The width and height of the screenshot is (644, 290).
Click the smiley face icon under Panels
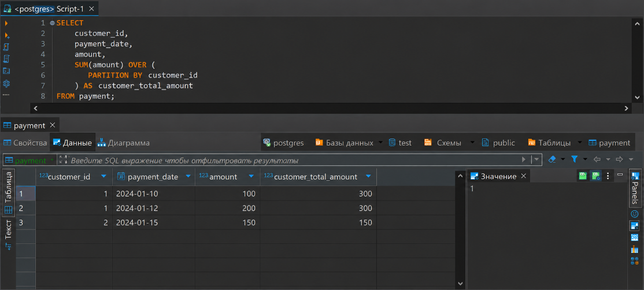(x=635, y=214)
